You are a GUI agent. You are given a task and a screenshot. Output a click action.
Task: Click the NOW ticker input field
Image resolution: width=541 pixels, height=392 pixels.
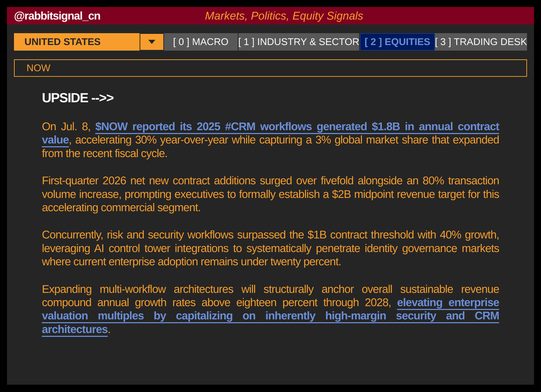[x=271, y=68]
